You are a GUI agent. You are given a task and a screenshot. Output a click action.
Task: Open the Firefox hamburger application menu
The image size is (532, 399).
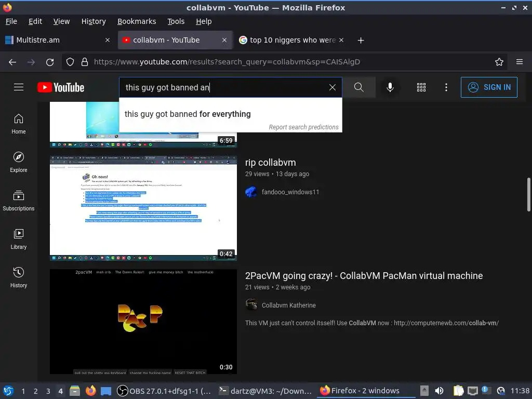coord(520,62)
